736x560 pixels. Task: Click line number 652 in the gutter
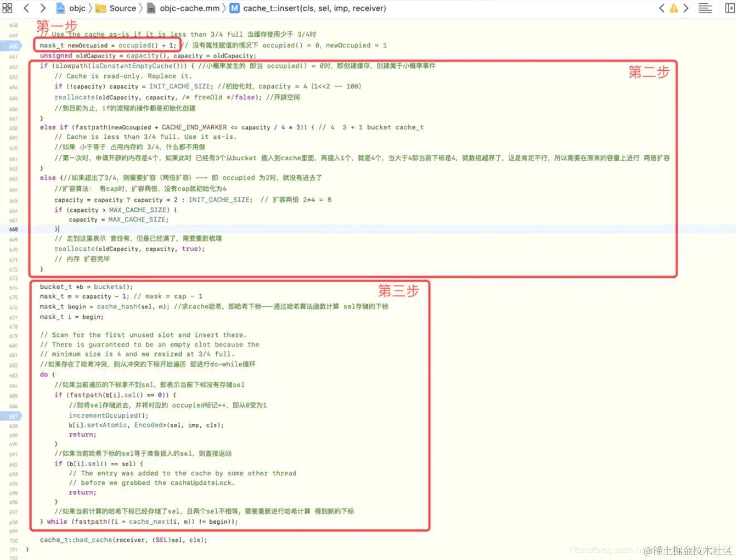coord(13,66)
